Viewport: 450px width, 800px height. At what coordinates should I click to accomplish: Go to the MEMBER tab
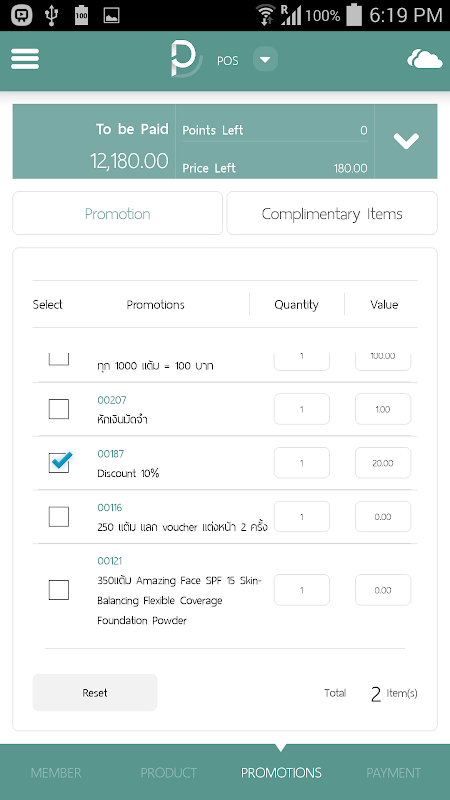coord(56,772)
